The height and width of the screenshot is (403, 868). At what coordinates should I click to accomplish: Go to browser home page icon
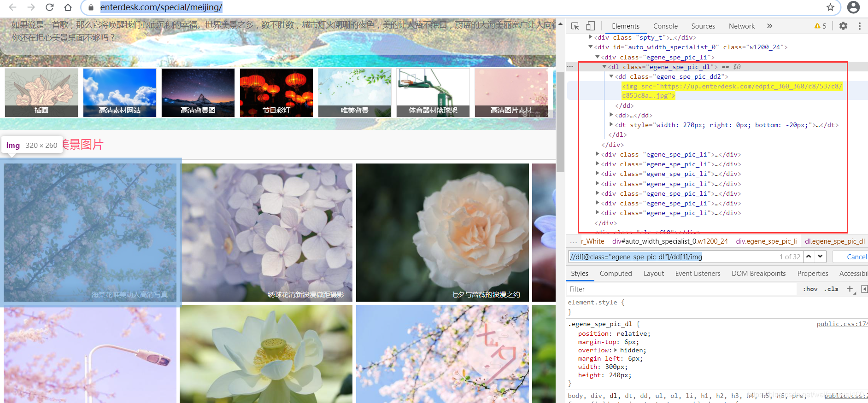tap(68, 7)
